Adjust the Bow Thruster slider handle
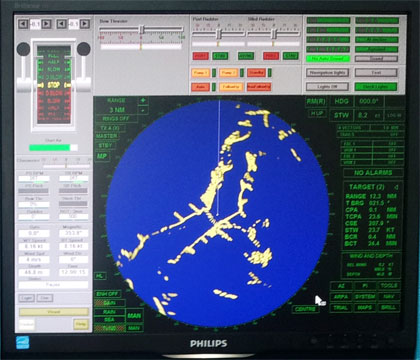Image resolution: width=420 pixels, height=360 pixels. coord(142,29)
